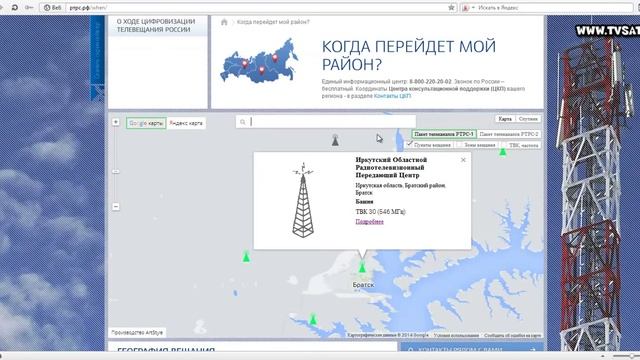Screen dimensions: 640x360
Task: Click the map zoom slider handle
Action: [116, 171]
